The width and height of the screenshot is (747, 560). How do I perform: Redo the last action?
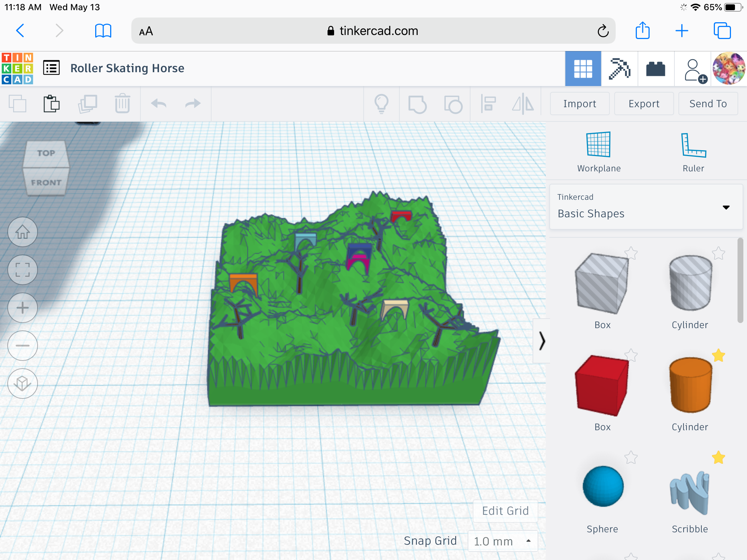click(193, 104)
